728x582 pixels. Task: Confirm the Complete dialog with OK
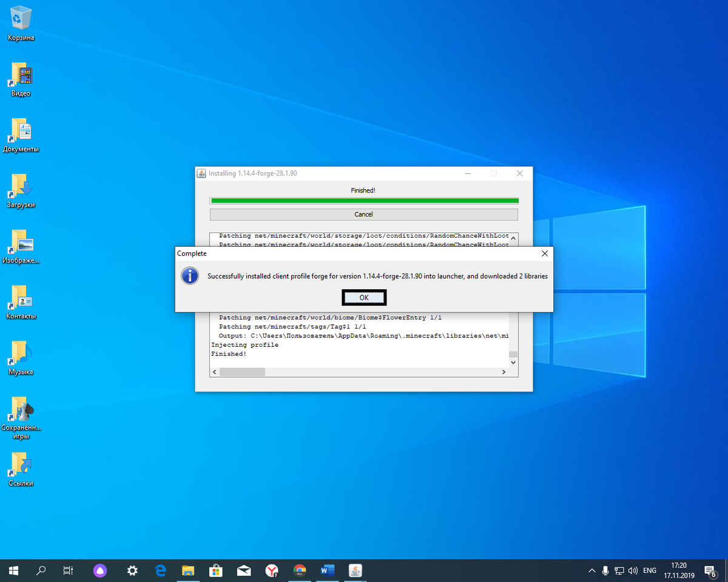pyautogui.click(x=364, y=298)
